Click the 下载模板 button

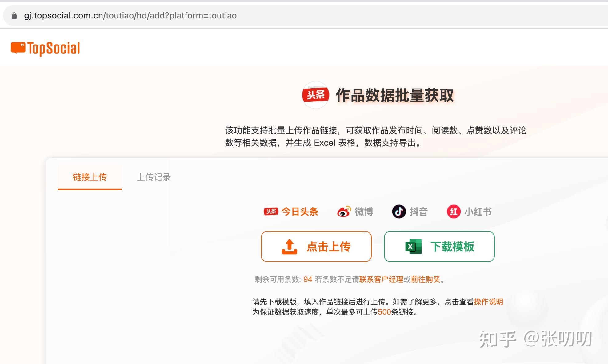(x=439, y=247)
